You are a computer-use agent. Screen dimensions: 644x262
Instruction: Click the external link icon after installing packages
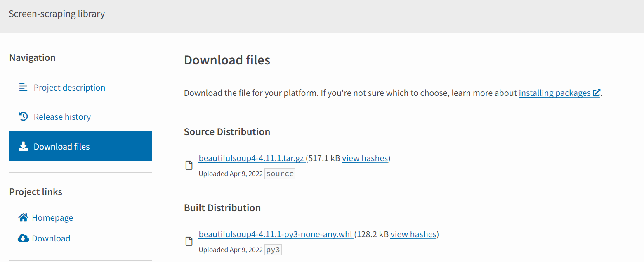pos(597,93)
